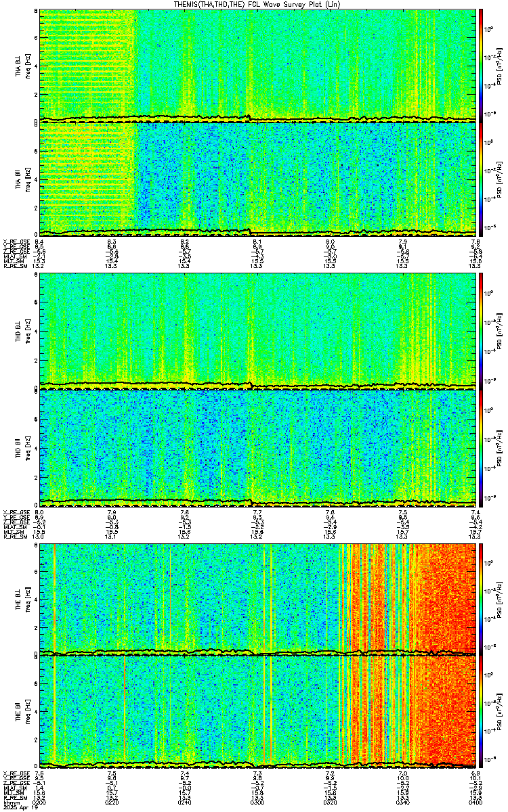Click the 0220 time tick label
Viewport: 508px width, 812px height.
[x=112, y=801]
